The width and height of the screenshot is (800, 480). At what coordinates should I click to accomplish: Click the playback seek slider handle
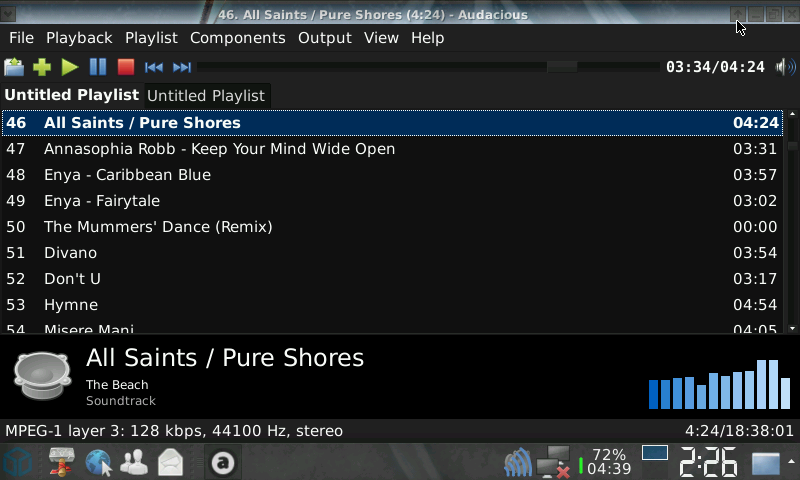[x=562, y=67]
